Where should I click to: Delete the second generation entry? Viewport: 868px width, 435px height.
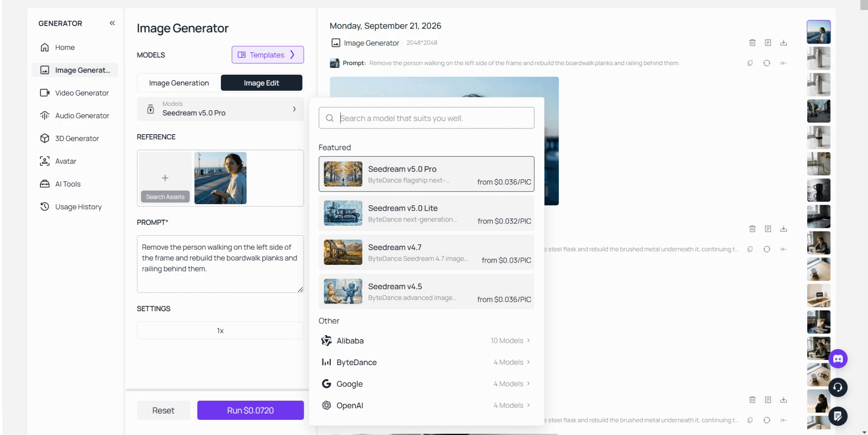pyautogui.click(x=753, y=229)
